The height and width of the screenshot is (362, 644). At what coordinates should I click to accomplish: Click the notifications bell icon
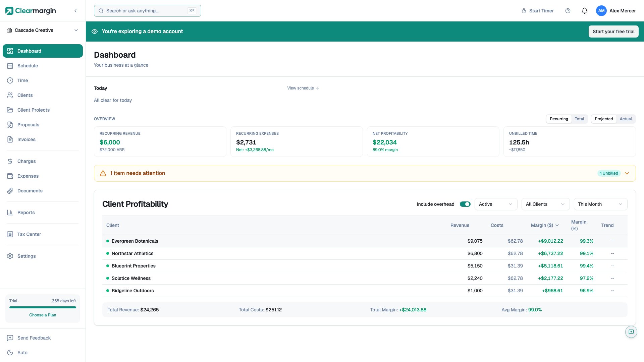click(x=584, y=11)
